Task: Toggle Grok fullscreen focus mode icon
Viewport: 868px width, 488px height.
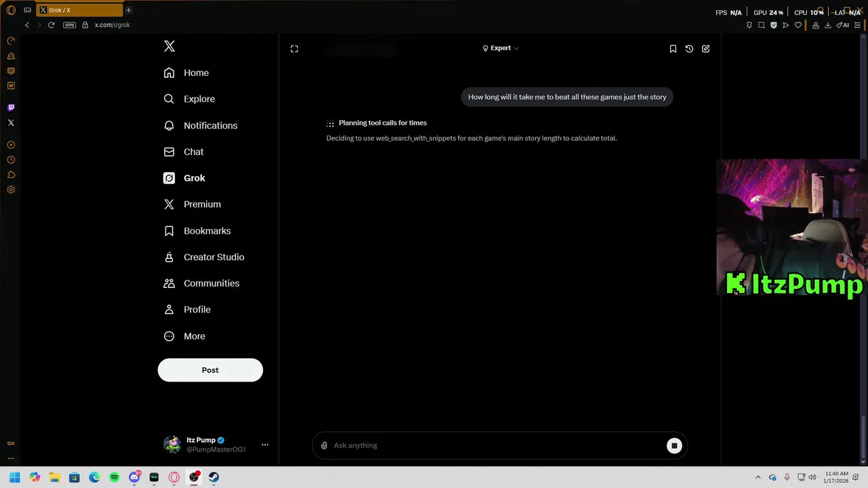Action: (x=294, y=49)
